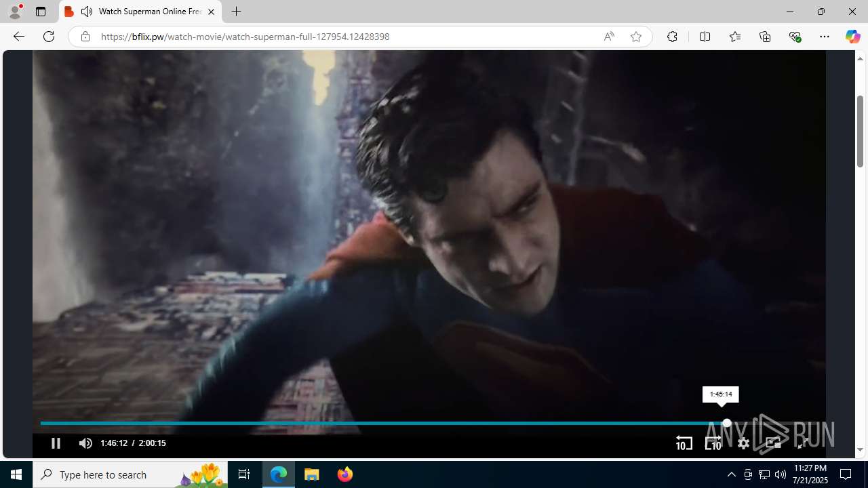Open Windows notification center
The image size is (868, 488).
point(846,474)
